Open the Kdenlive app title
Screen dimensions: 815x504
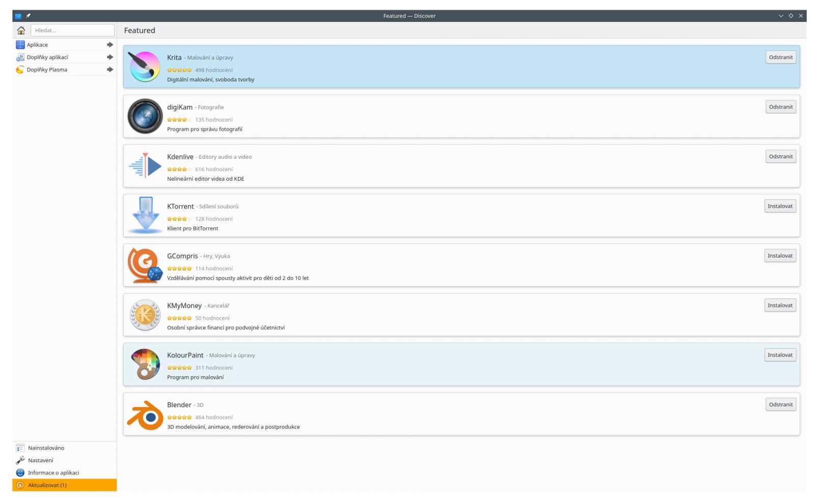coord(180,157)
